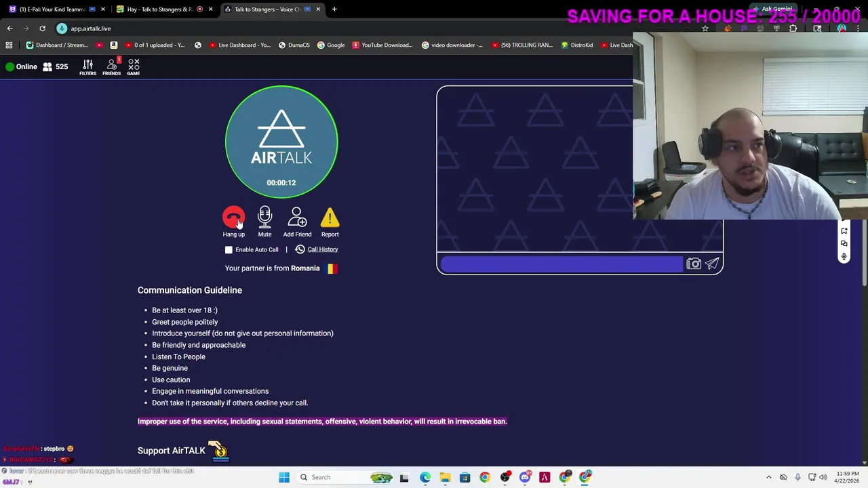Close the Hay - Talk to Strangers tab
Screen dimensions: 868x488
click(210, 9)
